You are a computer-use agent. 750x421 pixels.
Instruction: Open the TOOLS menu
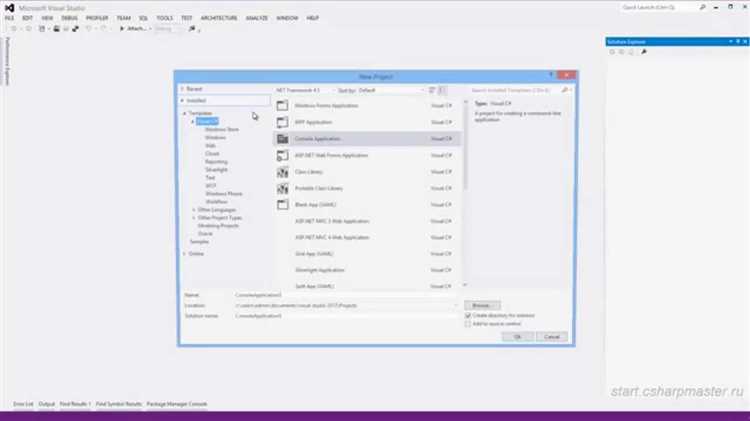click(x=165, y=18)
